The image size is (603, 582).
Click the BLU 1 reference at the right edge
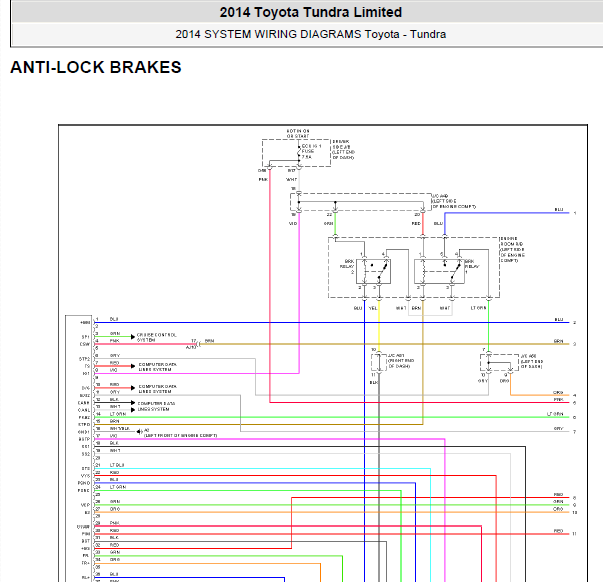tap(565, 211)
